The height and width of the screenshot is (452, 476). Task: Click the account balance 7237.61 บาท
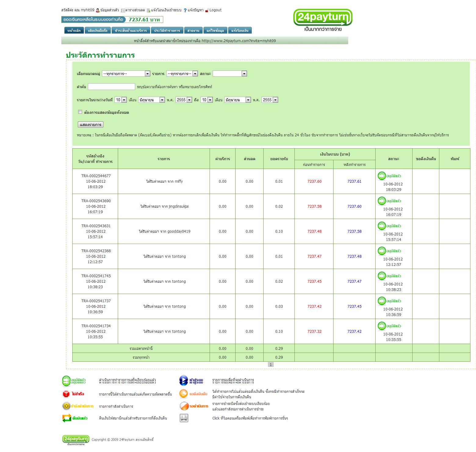(x=144, y=20)
